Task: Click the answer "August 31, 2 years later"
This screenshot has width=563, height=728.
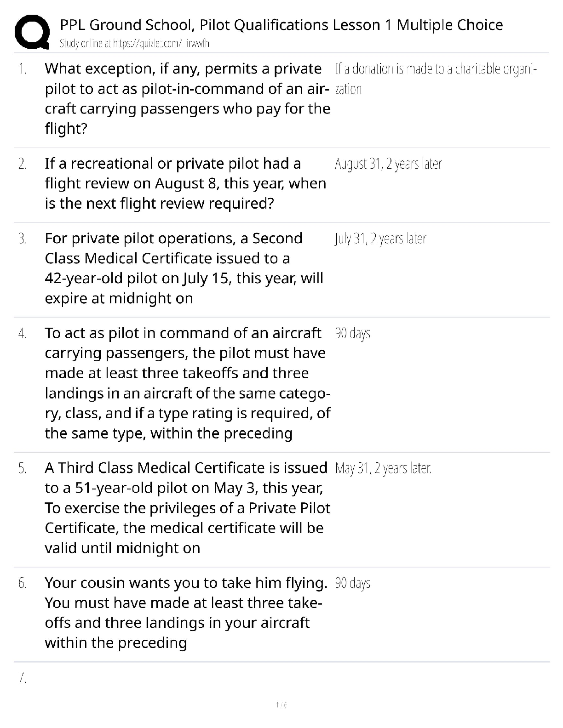Action: [388, 164]
